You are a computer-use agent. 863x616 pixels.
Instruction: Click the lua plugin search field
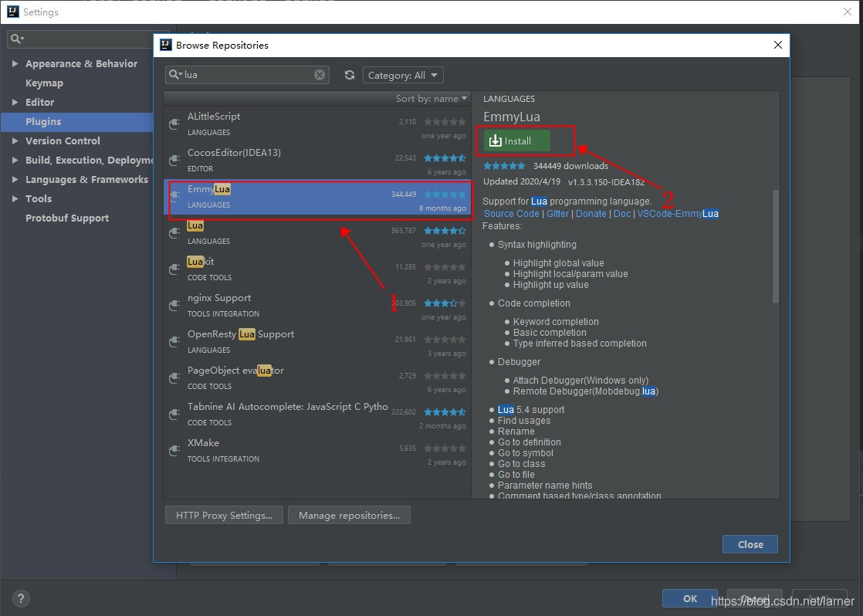coord(247,75)
